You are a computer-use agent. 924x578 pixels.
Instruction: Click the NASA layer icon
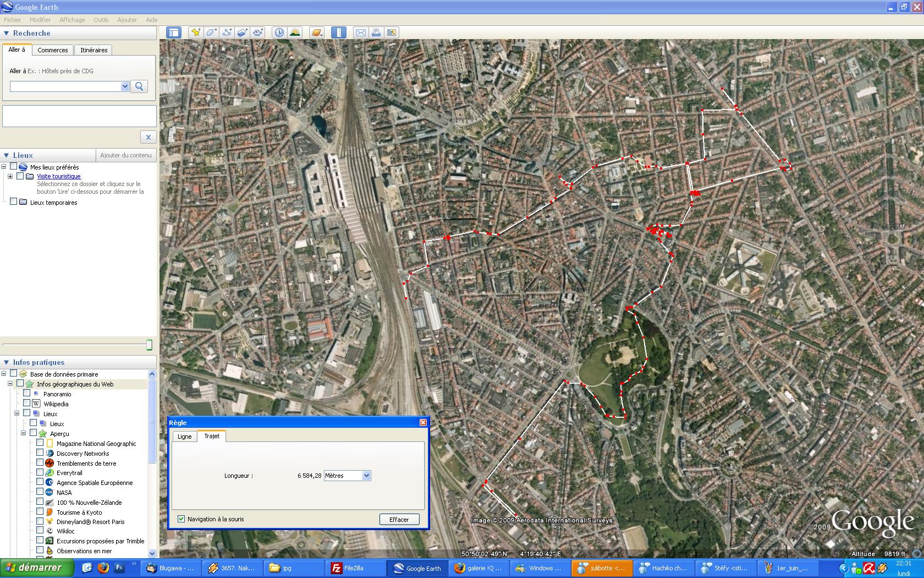[49, 492]
